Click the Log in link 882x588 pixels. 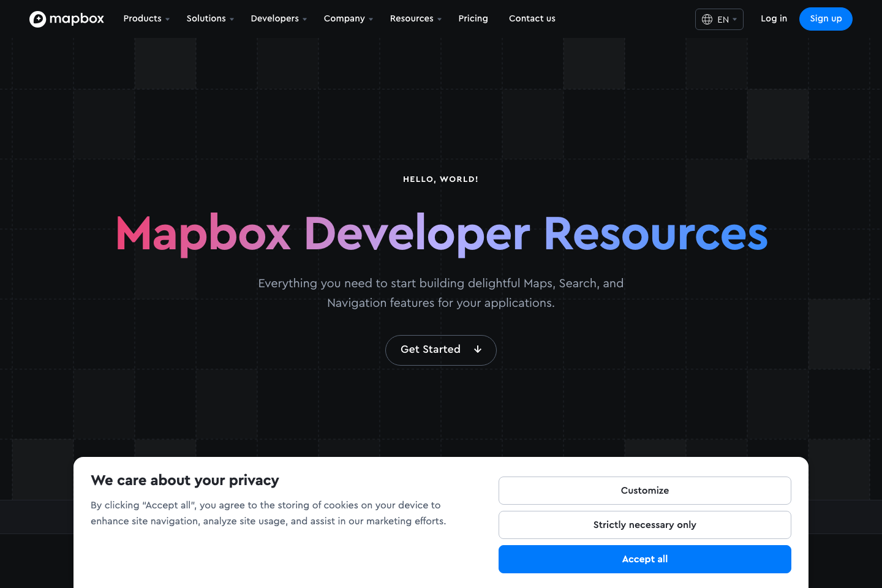pyautogui.click(x=774, y=19)
